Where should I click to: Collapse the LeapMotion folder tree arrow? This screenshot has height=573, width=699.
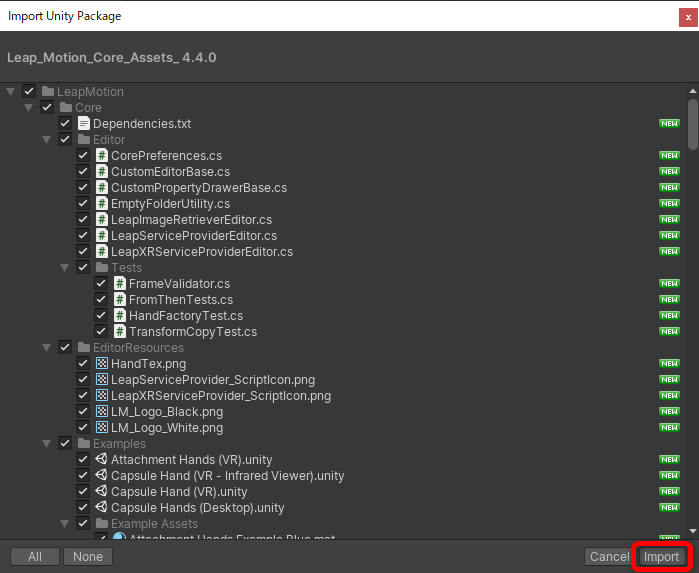tap(11, 92)
